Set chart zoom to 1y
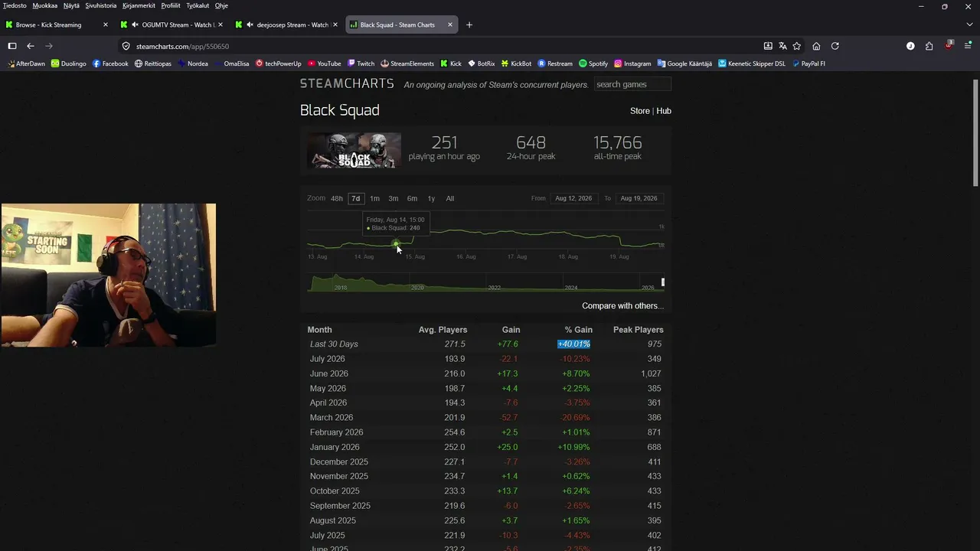This screenshot has width=980, height=551. pos(431,198)
